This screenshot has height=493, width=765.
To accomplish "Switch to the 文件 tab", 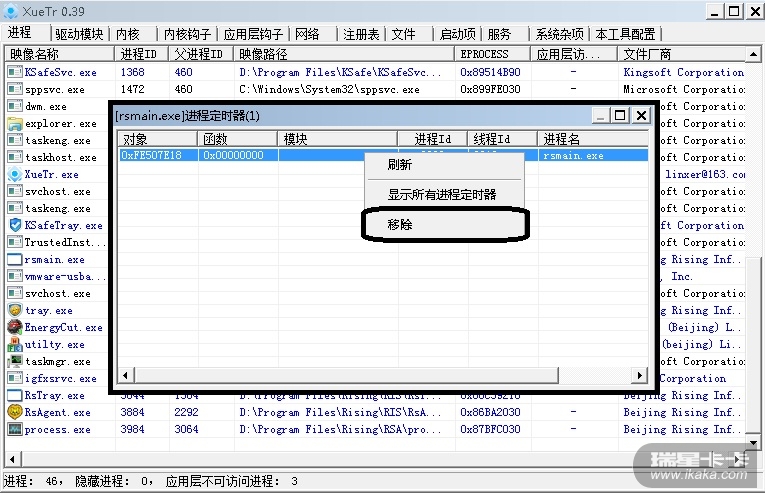I will (403, 34).
